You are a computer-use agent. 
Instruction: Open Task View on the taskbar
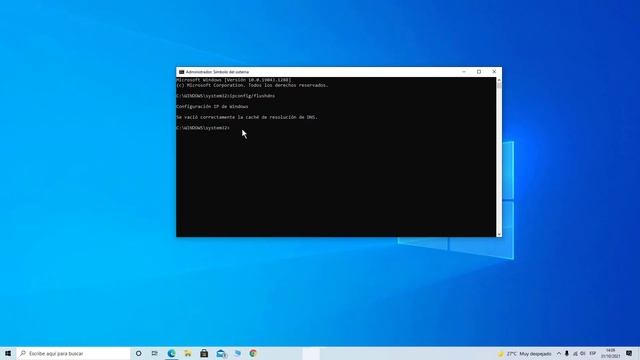click(155, 353)
